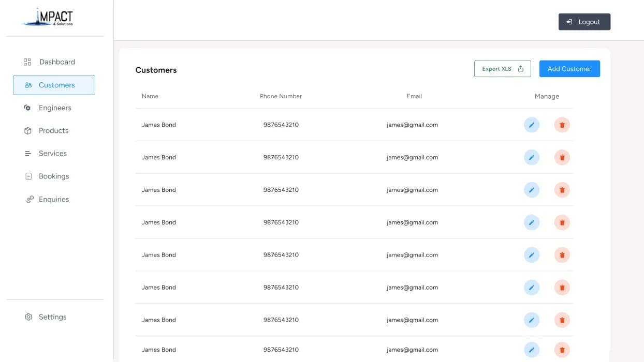This screenshot has width=644, height=362.
Task: Click the seventh row's delete trash icon
Action: pos(562,320)
